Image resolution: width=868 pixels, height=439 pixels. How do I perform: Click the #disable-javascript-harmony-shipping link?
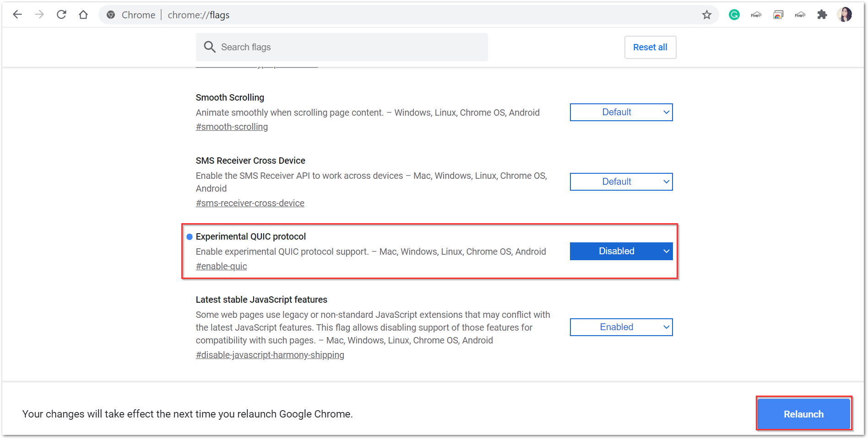[270, 355]
